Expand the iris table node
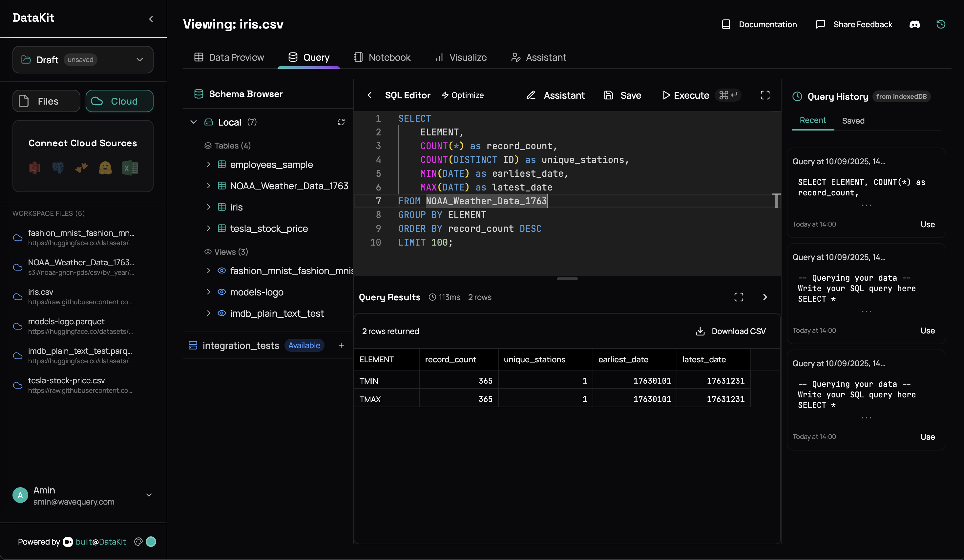 [208, 207]
